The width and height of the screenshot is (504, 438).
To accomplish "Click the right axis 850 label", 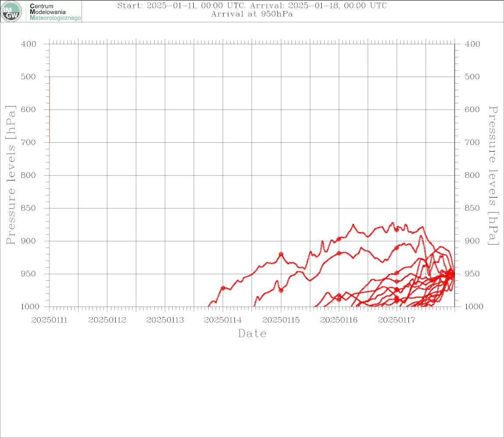I will pos(472,208).
